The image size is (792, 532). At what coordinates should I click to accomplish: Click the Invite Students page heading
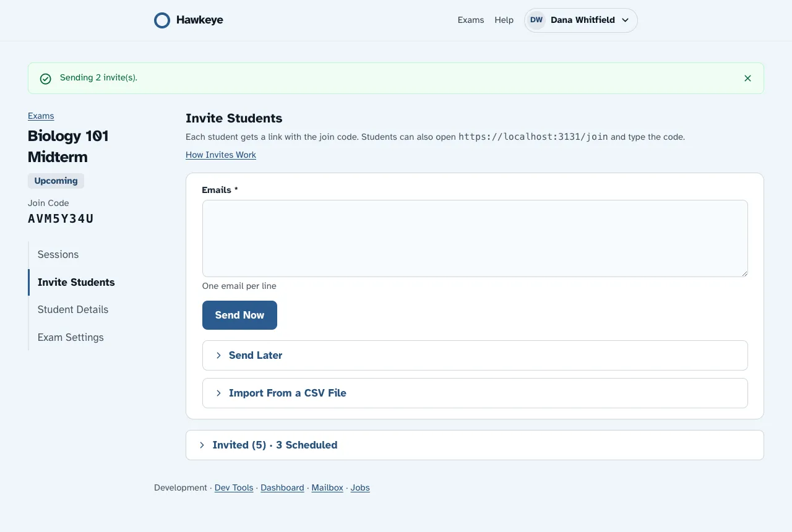(x=234, y=119)
